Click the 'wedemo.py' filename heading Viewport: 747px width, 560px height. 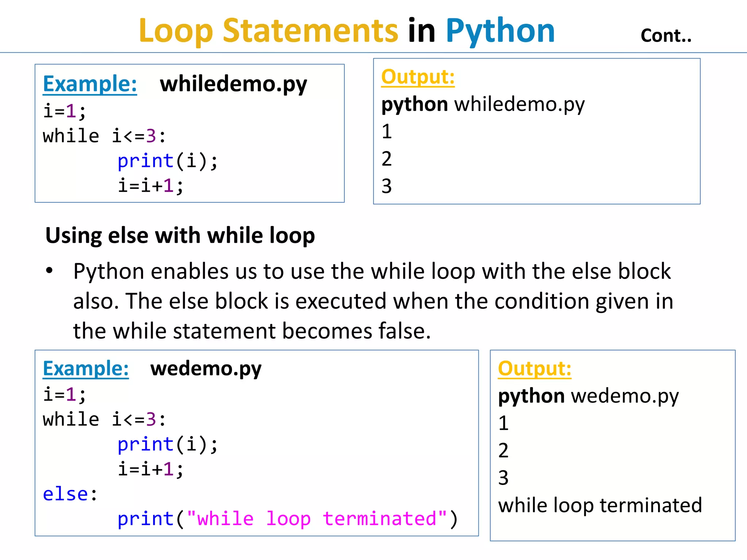(206, 369)
